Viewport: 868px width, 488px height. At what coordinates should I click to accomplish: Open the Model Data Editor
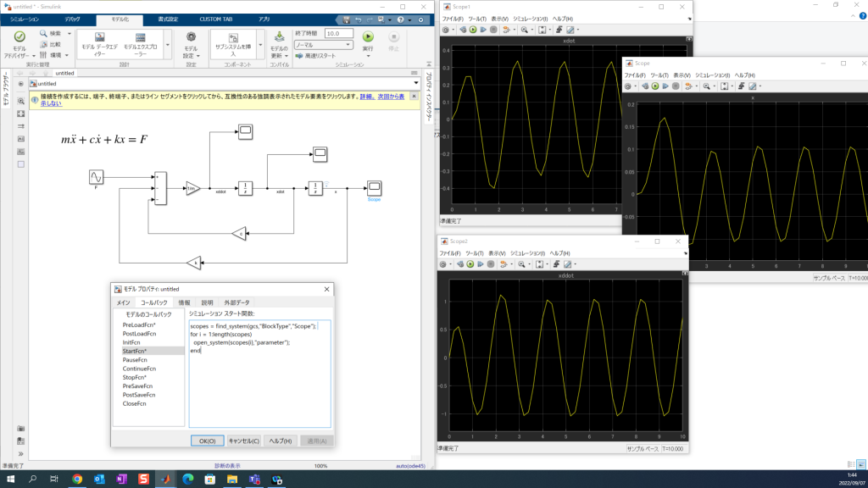(98, 39)
